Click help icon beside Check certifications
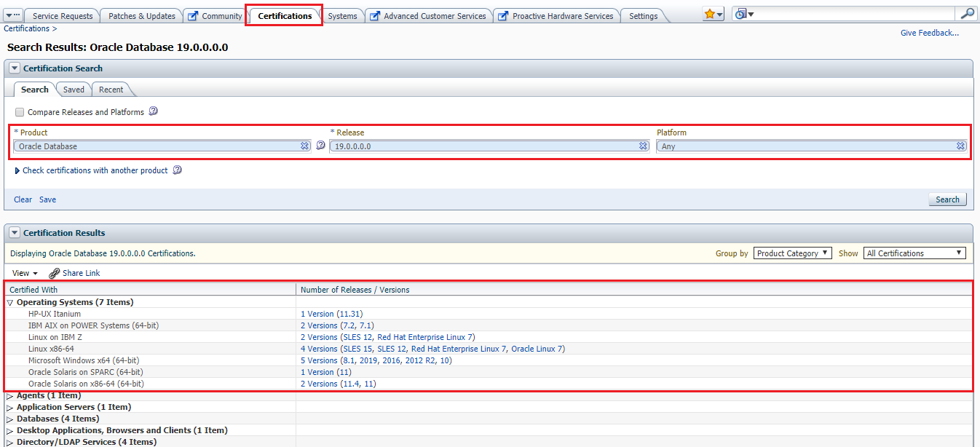This screenshot has width=980, height=447. point(176,170)
